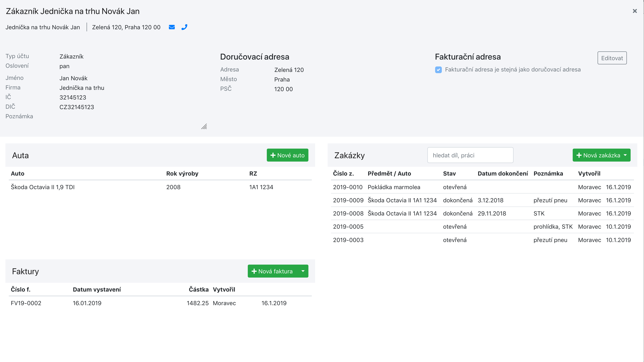Image resolution: width=644 pixels, height=362 pixels.
Task: Open invoice FV19-0002
Action: [26, 303]
